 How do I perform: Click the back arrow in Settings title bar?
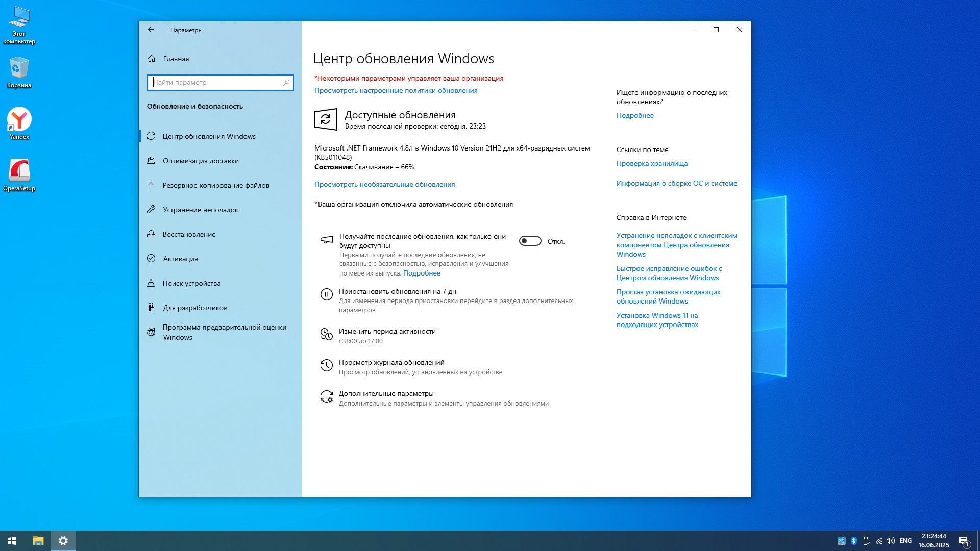tap(151, 30)
